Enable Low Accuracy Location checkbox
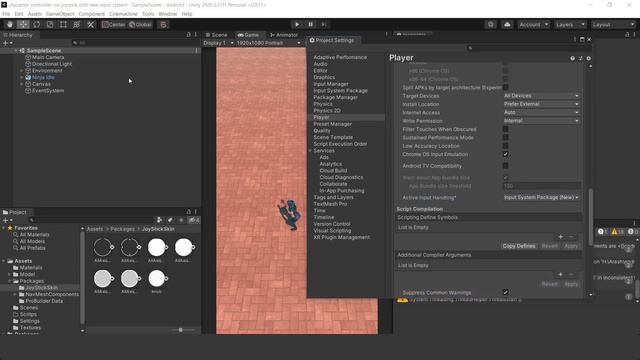 505,146
